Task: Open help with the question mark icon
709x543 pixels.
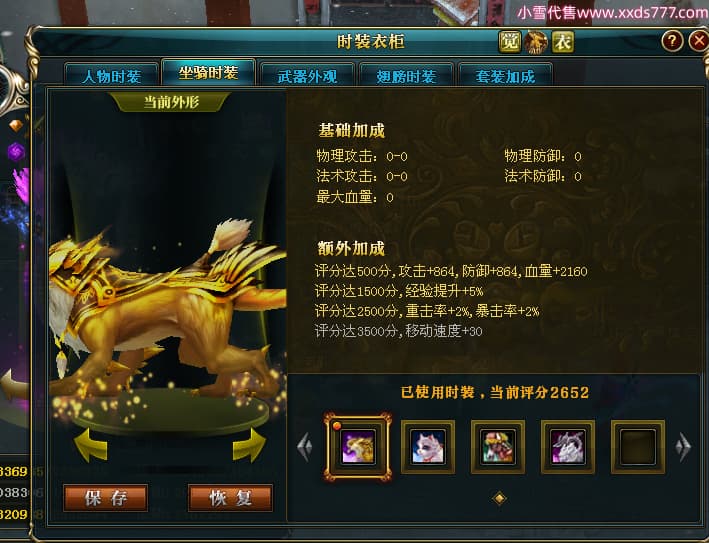Action: pos(672,41)
